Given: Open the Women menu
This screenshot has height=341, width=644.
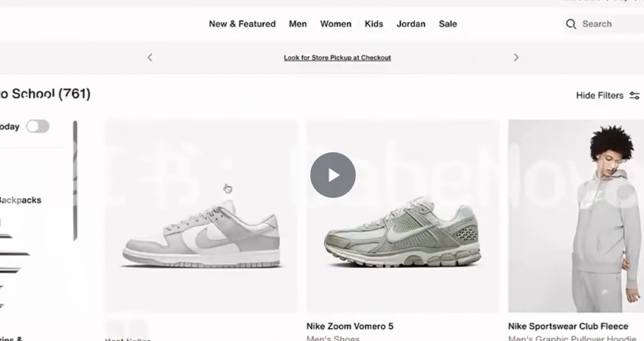Looking at the screenshot, I should 336,24.
